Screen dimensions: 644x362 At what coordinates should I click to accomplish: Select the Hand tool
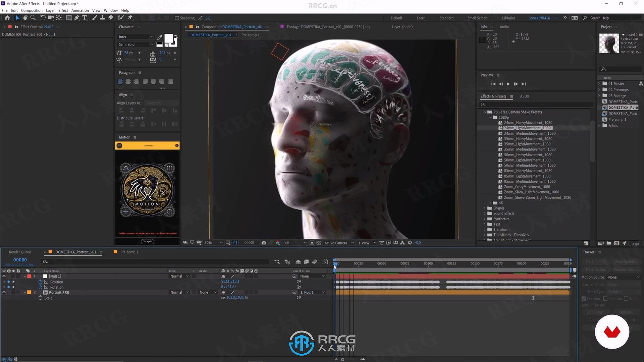coord(25,18)
